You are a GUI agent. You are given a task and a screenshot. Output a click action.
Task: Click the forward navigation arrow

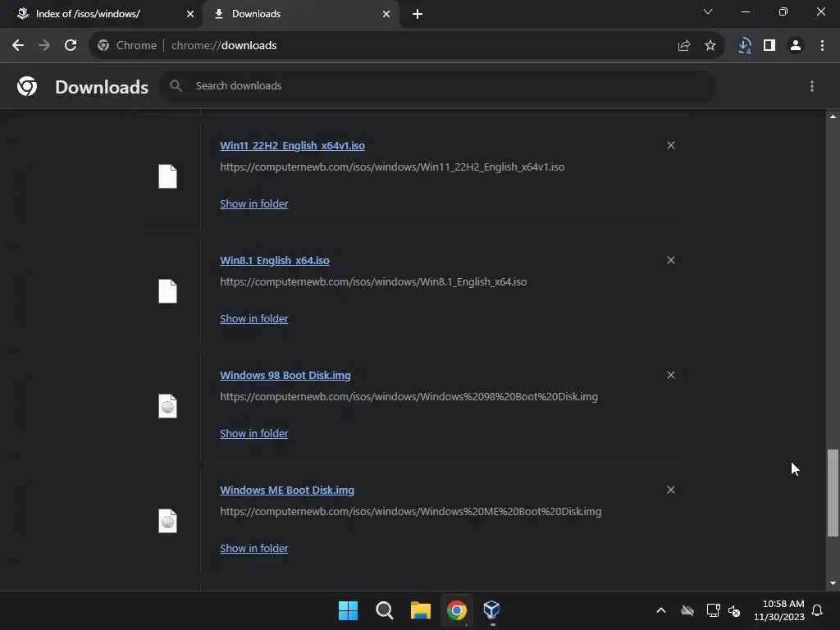click(x=44, y=46)
